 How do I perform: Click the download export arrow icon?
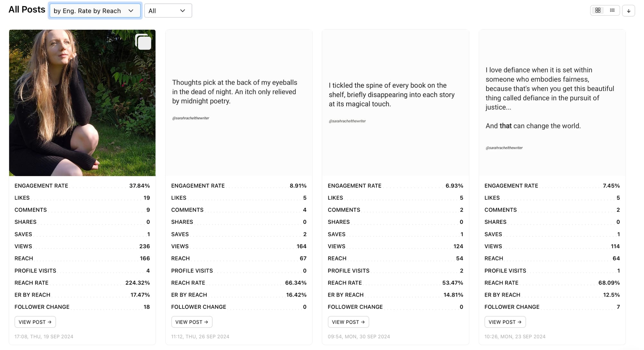tap(629, 10)
